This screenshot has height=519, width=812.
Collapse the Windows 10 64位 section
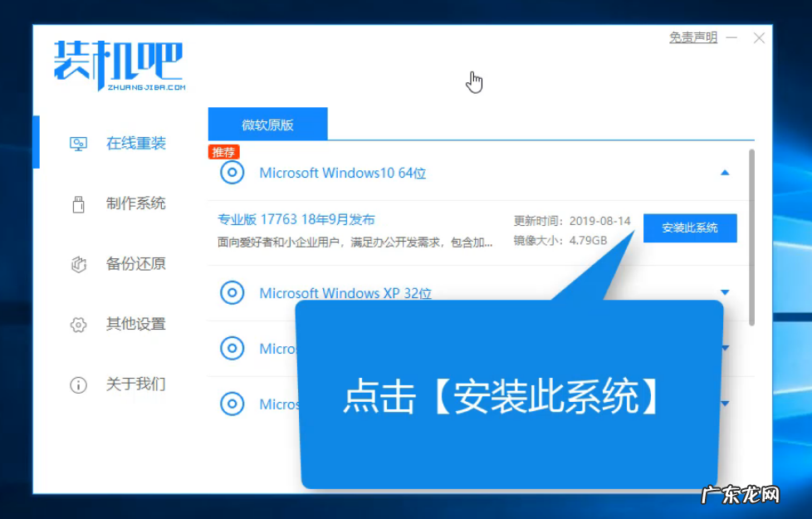click(x=725, y=172)
